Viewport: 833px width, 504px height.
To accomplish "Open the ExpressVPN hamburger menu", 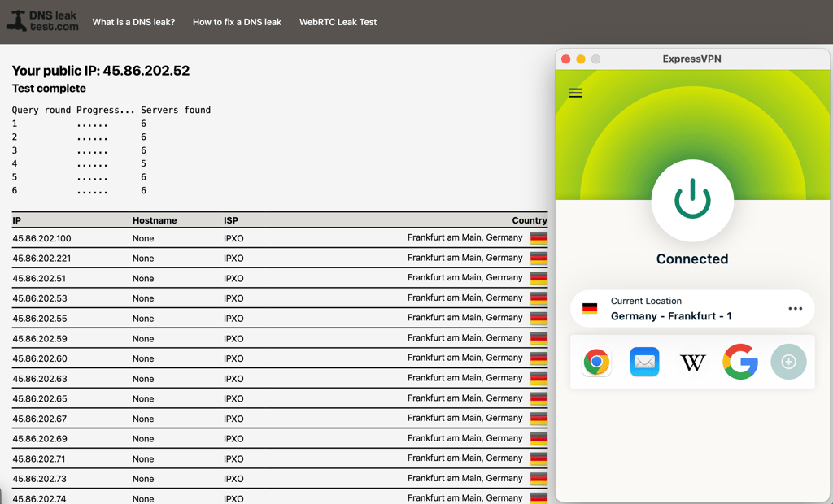I will (575, 93).
